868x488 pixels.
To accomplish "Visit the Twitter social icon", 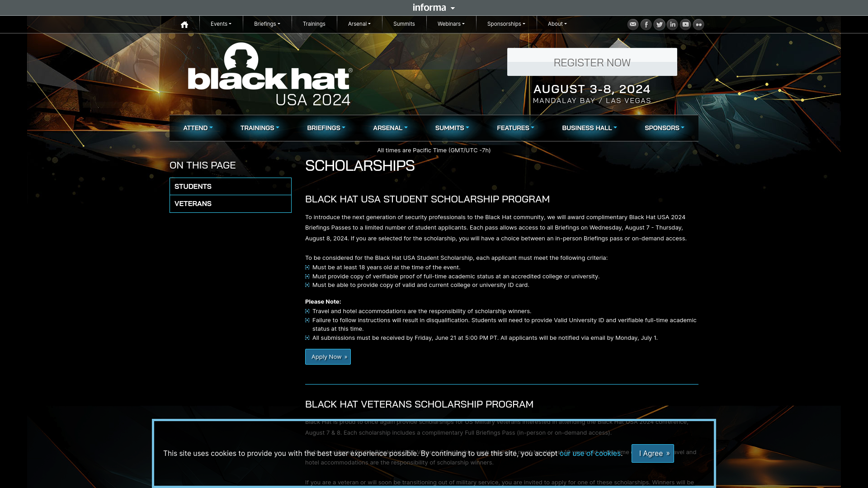I will [659, 24].
